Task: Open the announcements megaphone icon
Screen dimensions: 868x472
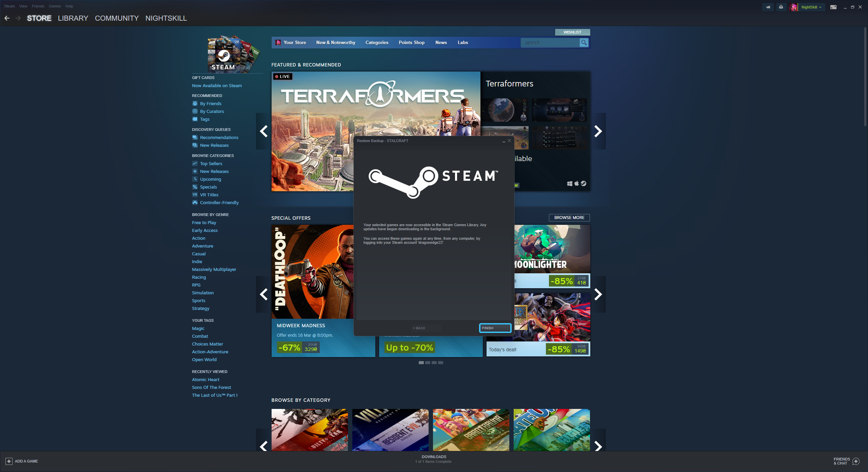Action: pos(768,7)
